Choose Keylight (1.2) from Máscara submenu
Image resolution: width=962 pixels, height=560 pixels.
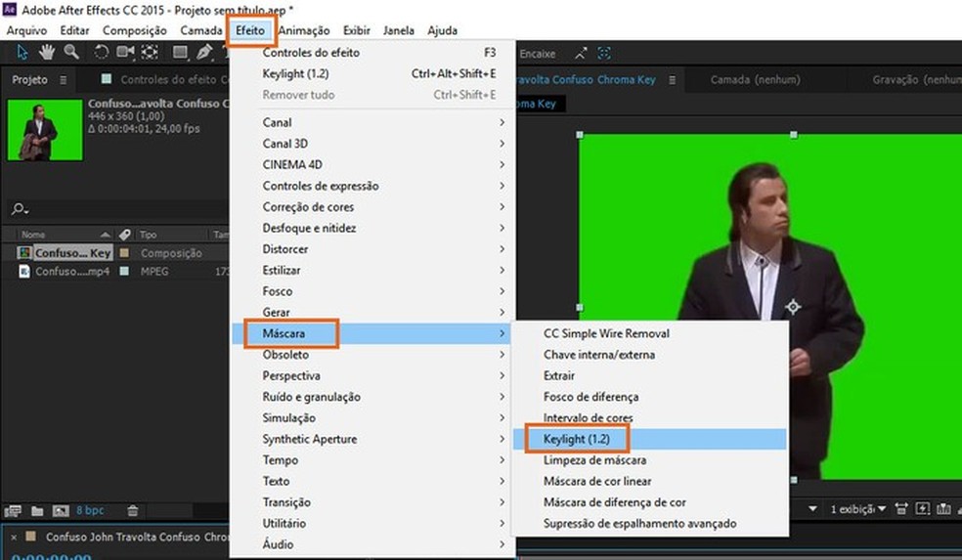[x=575, y=439]
